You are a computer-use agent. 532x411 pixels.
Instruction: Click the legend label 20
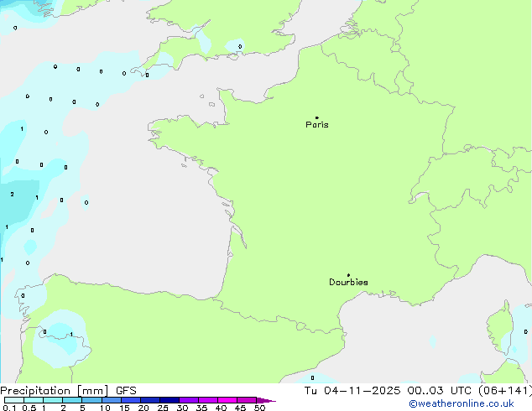click(143, 408)
